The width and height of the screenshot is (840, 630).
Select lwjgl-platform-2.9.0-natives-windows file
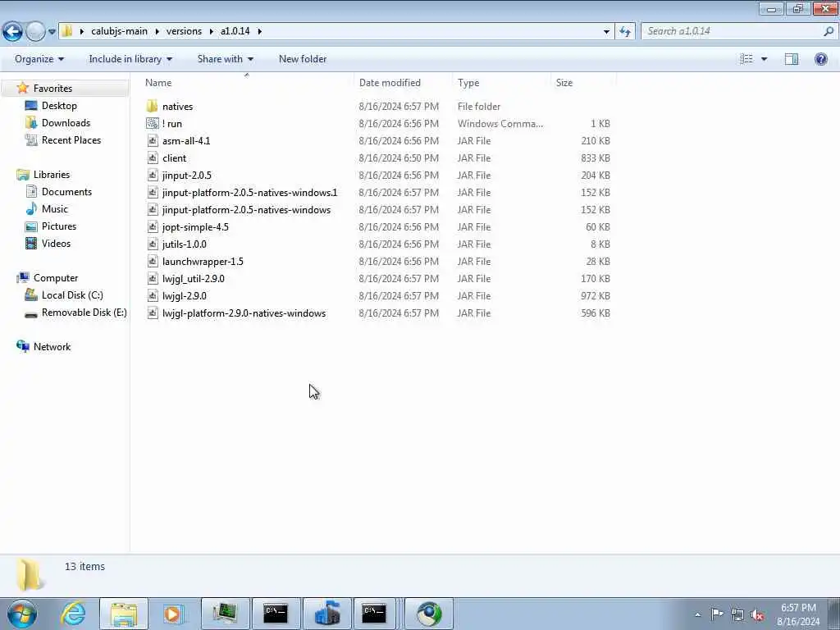coord(244,313)
